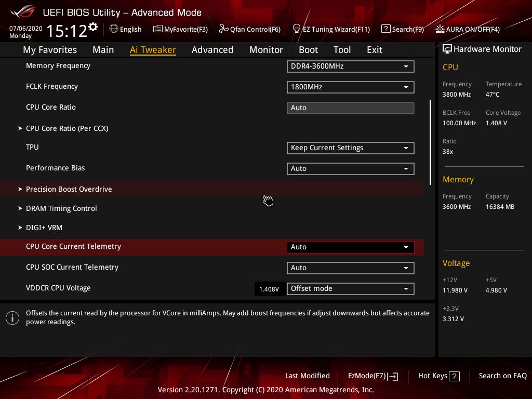
Task: Switch to Exit tab
Action: 375,50
